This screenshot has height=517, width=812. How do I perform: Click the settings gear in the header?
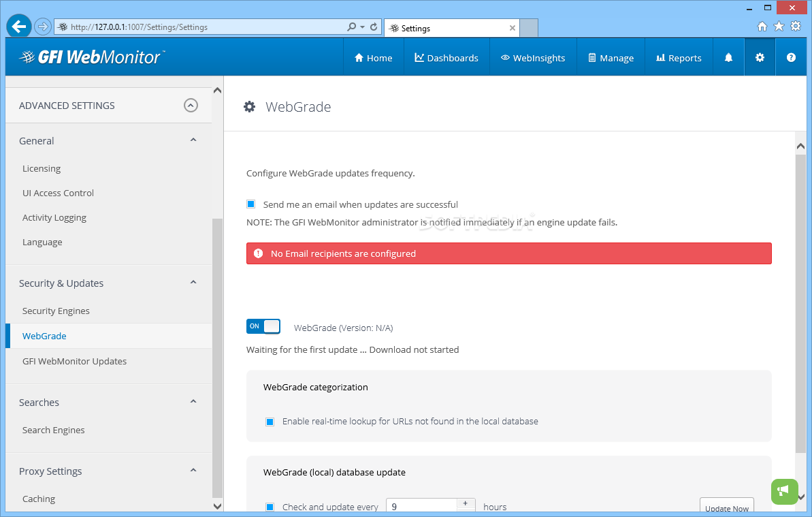pyautogui.click(x=760, y=57)
